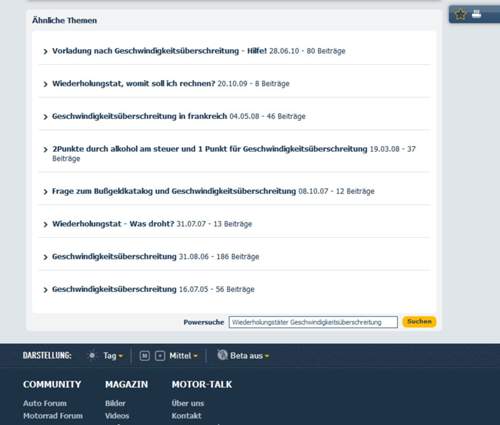Screen dimensions: 500x425
Task: Open the Tag display mode dropdown
Action: click(x=113, y=356)
